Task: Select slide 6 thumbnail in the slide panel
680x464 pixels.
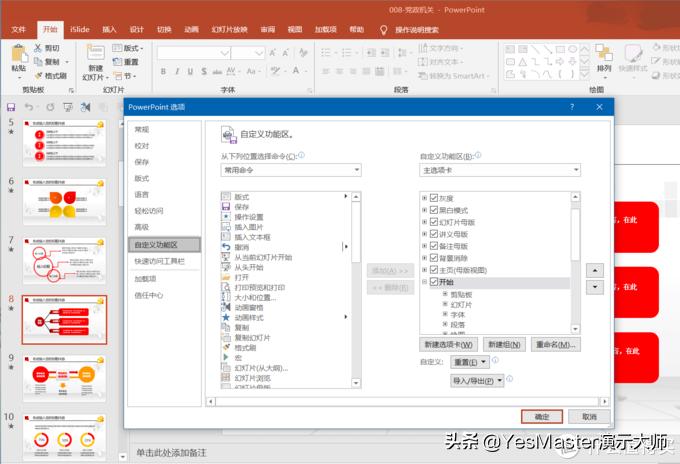Action: click(64, 202)
